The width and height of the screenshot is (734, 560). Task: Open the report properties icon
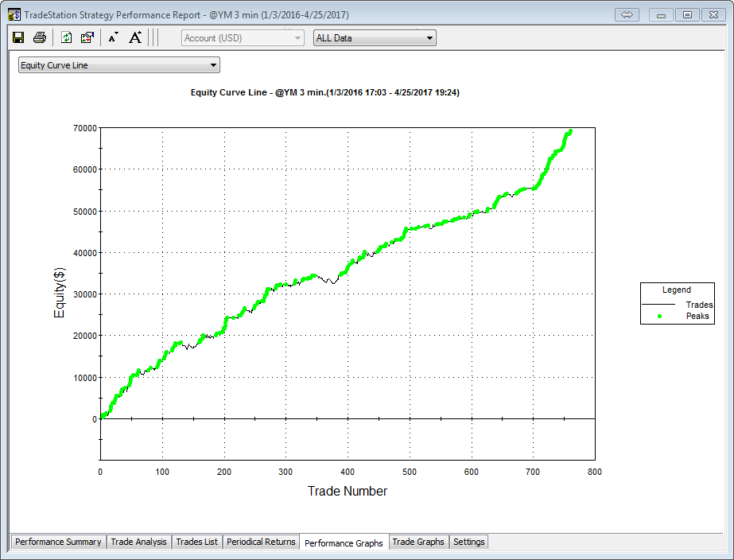click(x=87, y=37)
